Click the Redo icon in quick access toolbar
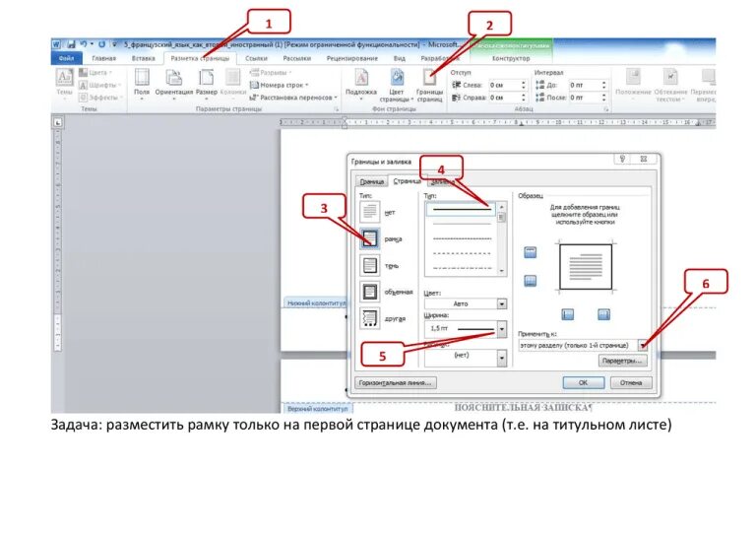Viewport: 756px width, 535px height. pos(101,44)
